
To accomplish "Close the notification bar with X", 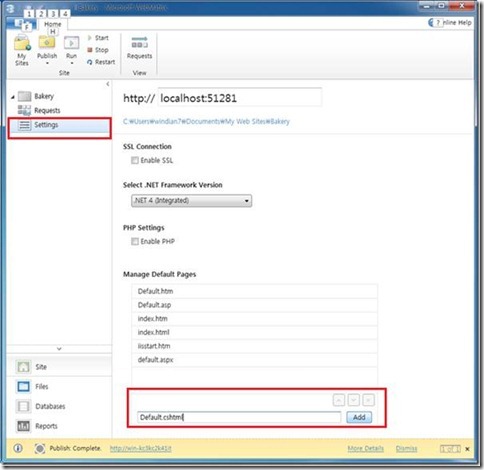I will point(467,449).
